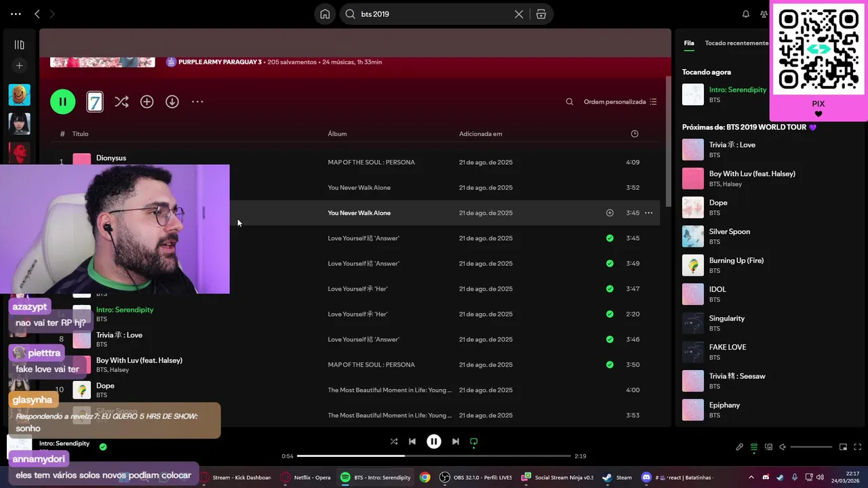Open the Home button next to search
Image resolution: width=868 pixels, height=488 pixels.
325,14
